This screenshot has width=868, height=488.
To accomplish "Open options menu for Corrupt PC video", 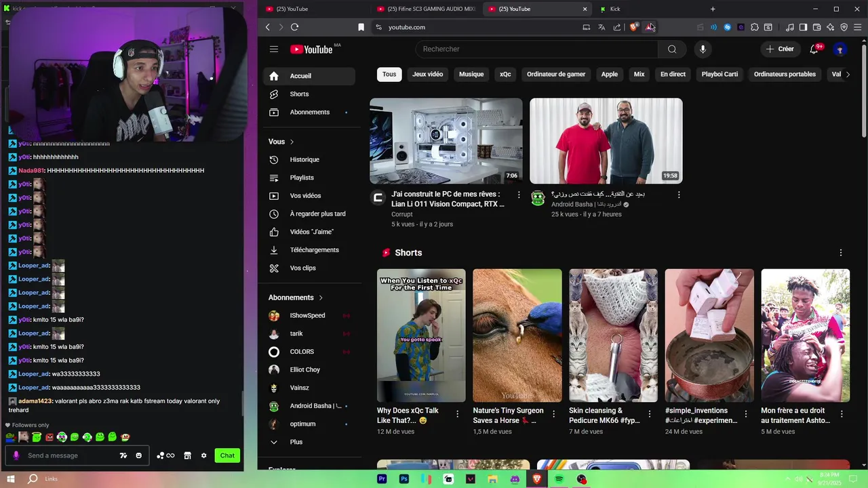I will [519, 195].
